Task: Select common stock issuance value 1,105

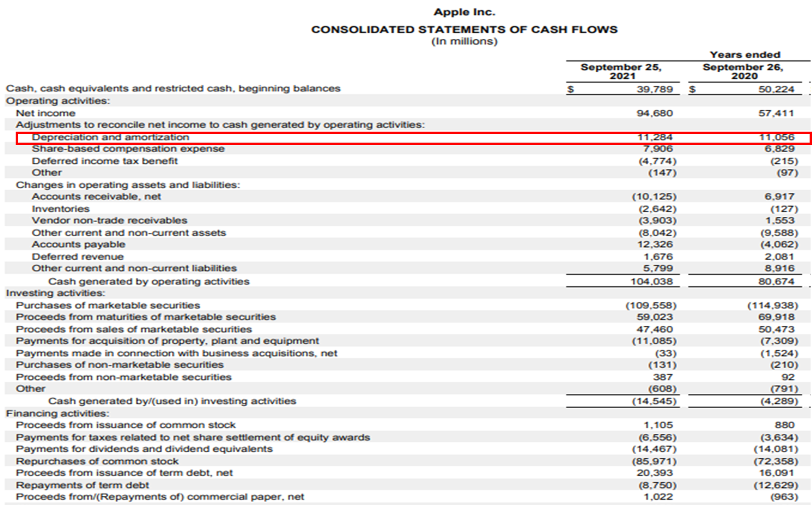Action: [658, 425]
